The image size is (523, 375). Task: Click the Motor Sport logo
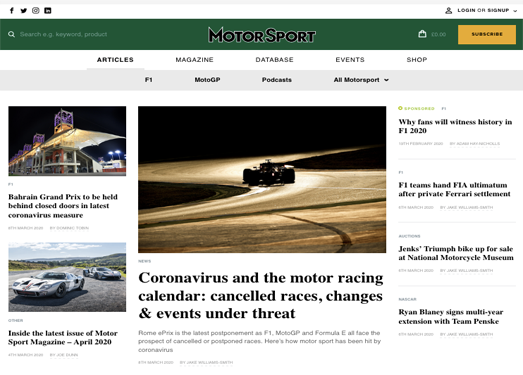click(x=262, y=35)
